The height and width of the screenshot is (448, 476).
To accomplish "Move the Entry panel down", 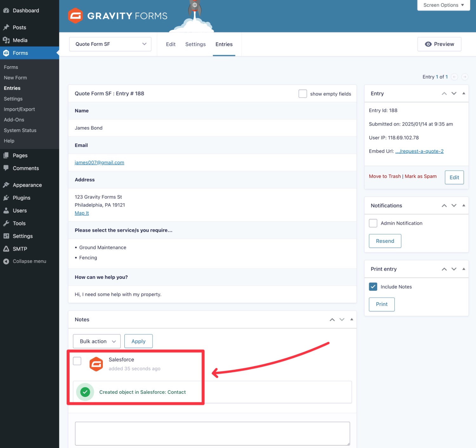I will pos(454,94).
